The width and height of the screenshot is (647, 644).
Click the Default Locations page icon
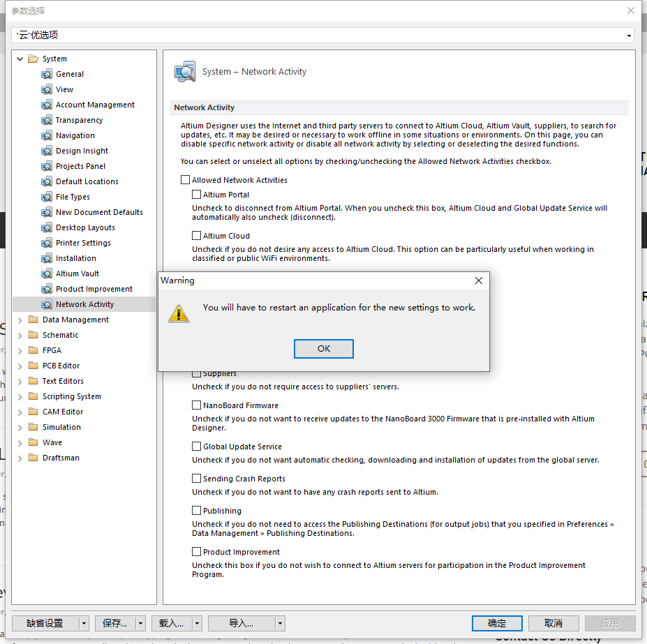[47, 181]
